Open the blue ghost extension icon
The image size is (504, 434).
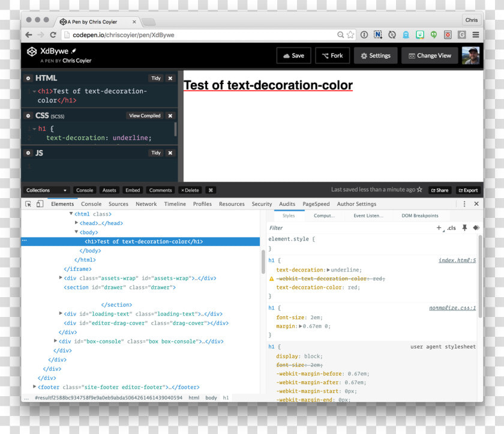(406, 35)
